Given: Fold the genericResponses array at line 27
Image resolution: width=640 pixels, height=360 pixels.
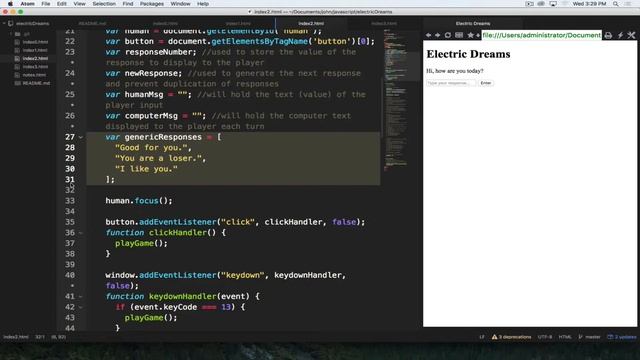Looking at the screenshot, I should click(x=81, y=137).
